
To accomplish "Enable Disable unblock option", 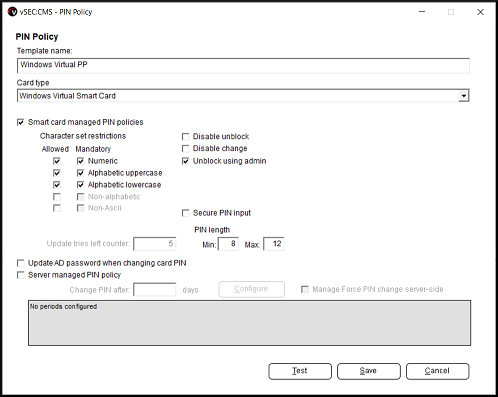I will (x=186, y=137).
